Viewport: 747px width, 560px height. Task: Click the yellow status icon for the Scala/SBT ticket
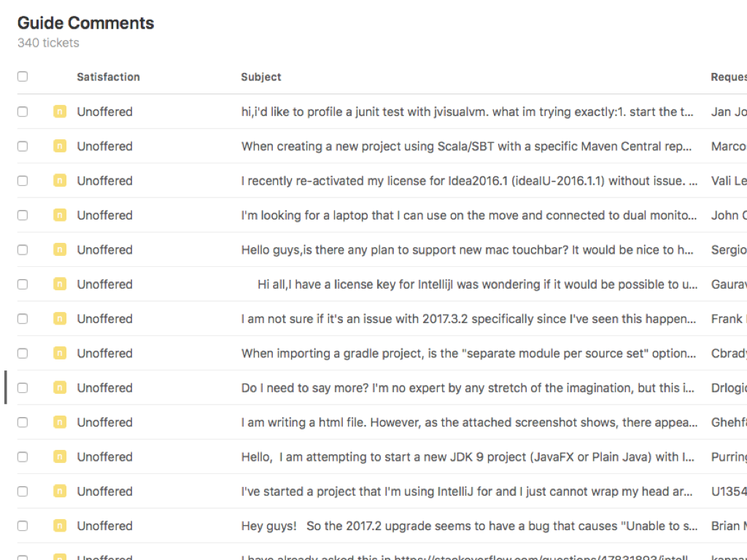[60, 147]
